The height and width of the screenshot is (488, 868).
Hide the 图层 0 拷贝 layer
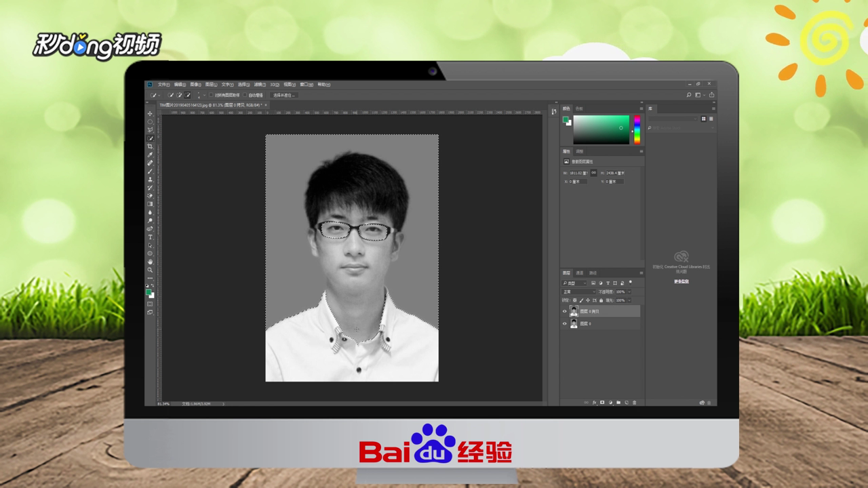point(564,310)
